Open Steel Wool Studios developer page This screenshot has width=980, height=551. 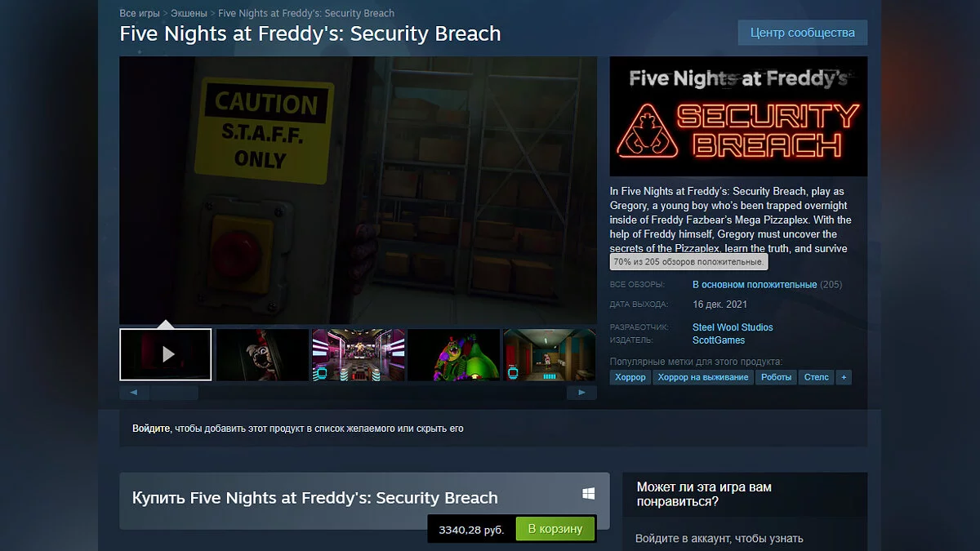pos(733,327)
